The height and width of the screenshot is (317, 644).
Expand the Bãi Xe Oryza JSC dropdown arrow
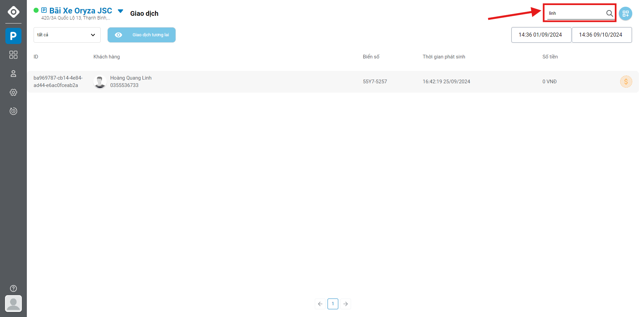tap(120, 11)
